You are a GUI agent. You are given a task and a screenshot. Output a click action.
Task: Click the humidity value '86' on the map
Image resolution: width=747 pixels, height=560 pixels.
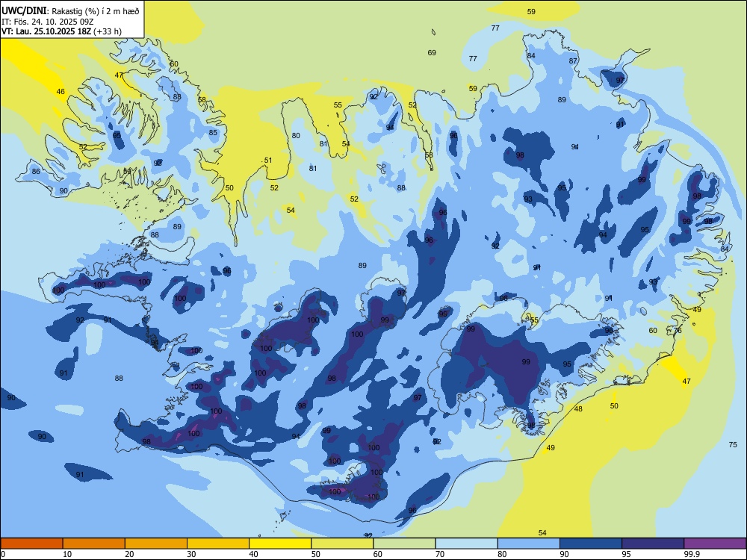[36, 172]
